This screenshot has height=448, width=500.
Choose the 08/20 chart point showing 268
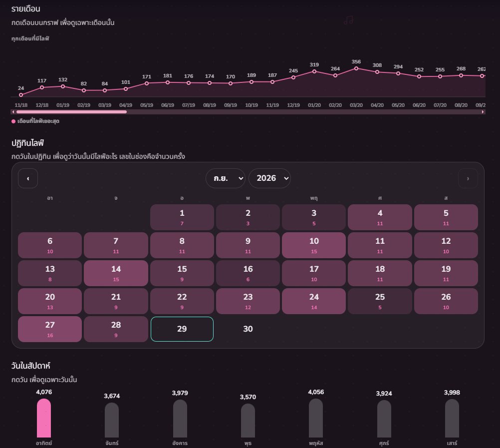tap(461, 75)
